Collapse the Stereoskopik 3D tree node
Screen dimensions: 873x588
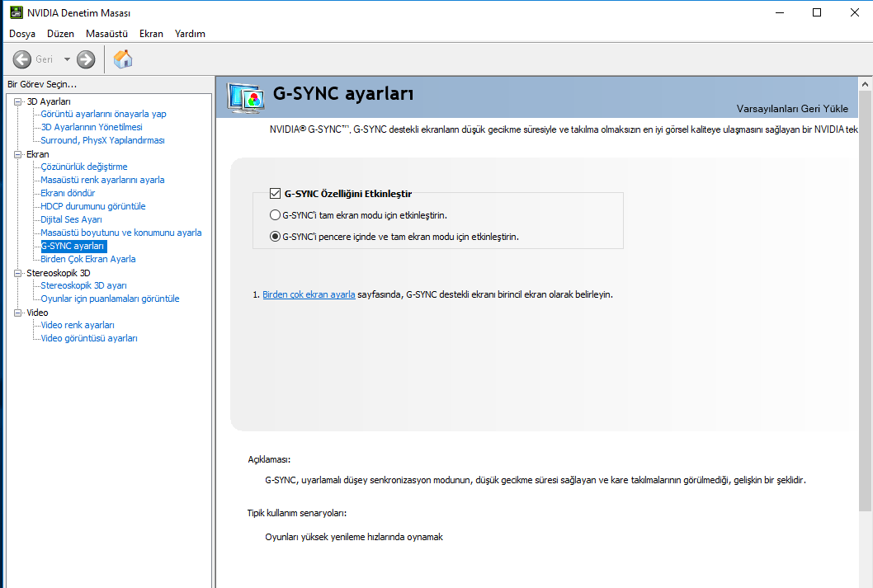(x=18, y=273)
